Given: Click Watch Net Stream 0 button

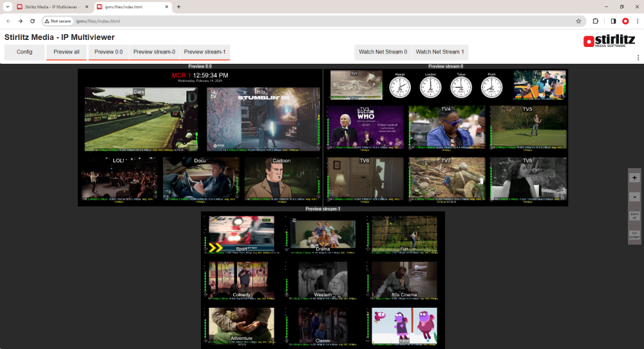Looking at the screenshot, I should 383,52.
